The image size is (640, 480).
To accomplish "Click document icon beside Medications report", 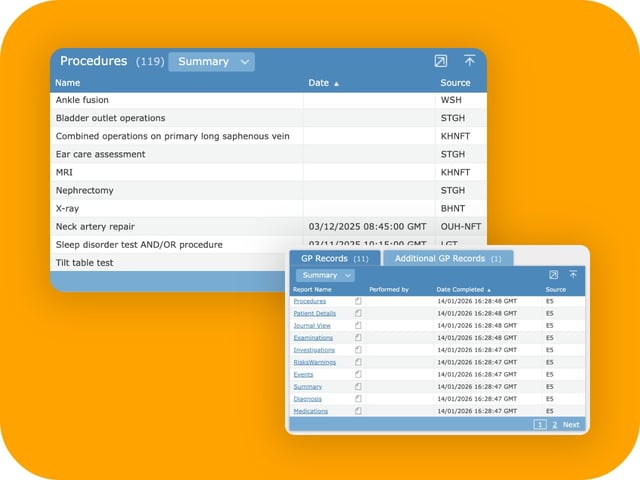I will [358, 411].
